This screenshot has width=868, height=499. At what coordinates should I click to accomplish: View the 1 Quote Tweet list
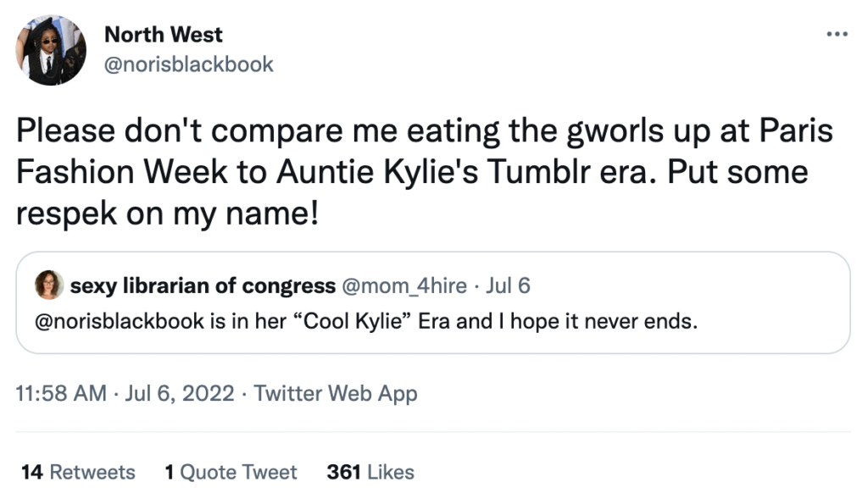[231, 472]
